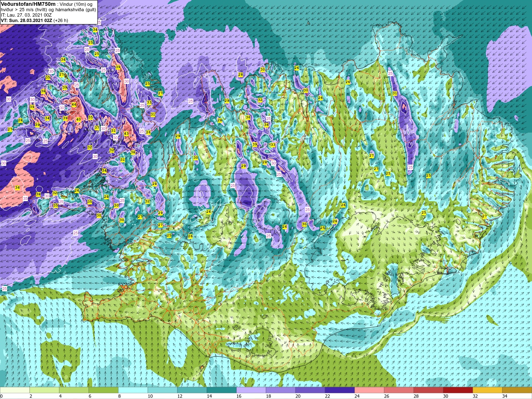The height and width of the screenshot is (399, 532).
Task: Click the 32–34 m/s yellow legend swatch
Action: 487,390
